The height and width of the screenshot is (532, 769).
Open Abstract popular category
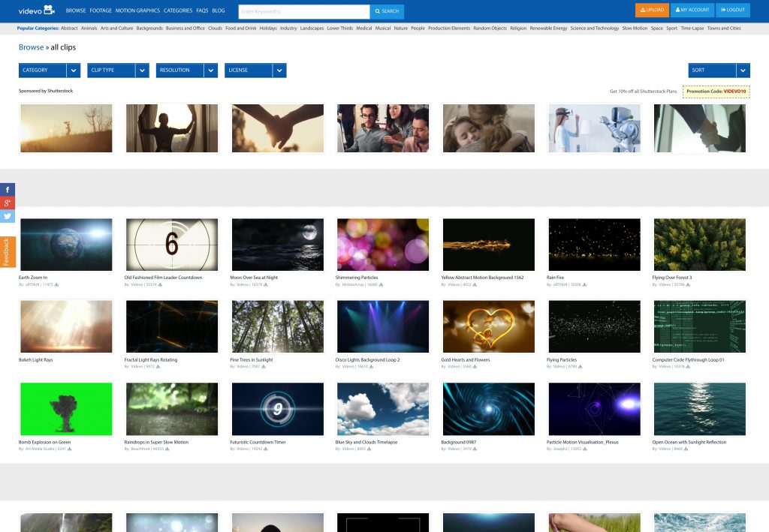69,29
